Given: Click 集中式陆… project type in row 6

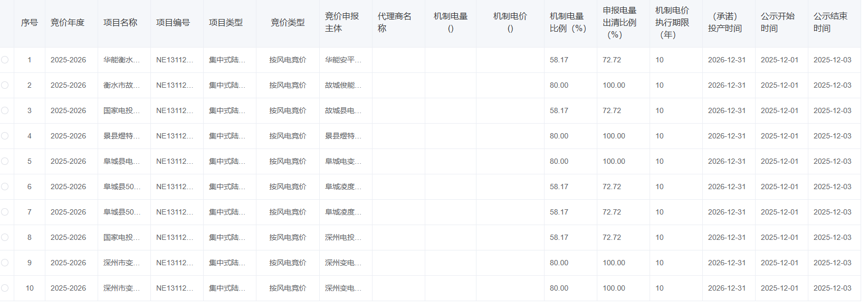Looking at the screenshot, I should [227, 187].
